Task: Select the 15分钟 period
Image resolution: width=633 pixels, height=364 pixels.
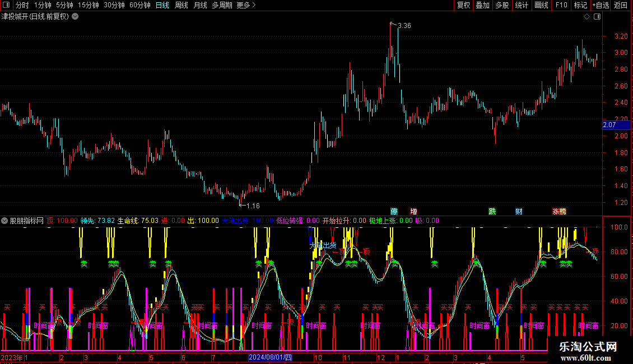Action: (x=89, y=5)
